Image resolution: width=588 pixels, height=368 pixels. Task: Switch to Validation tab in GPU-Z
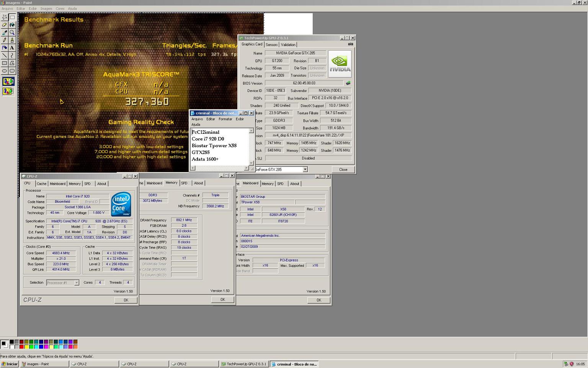(288, 45)
